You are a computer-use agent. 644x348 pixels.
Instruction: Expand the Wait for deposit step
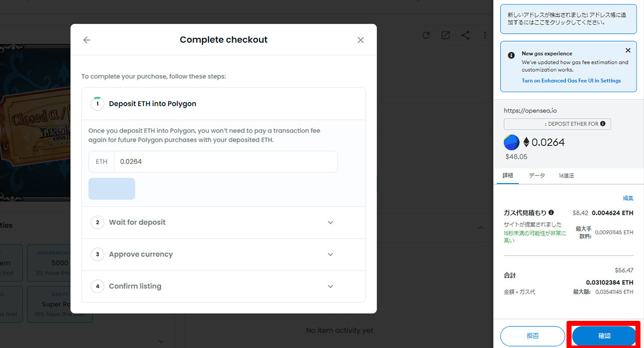pyautogui.click(x=330, y=222)
